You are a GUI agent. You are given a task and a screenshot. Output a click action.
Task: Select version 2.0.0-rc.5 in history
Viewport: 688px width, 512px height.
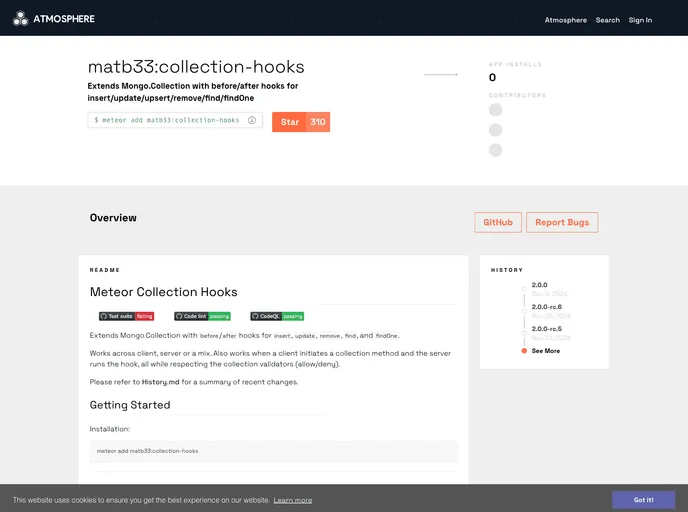(x=547, y=329)
